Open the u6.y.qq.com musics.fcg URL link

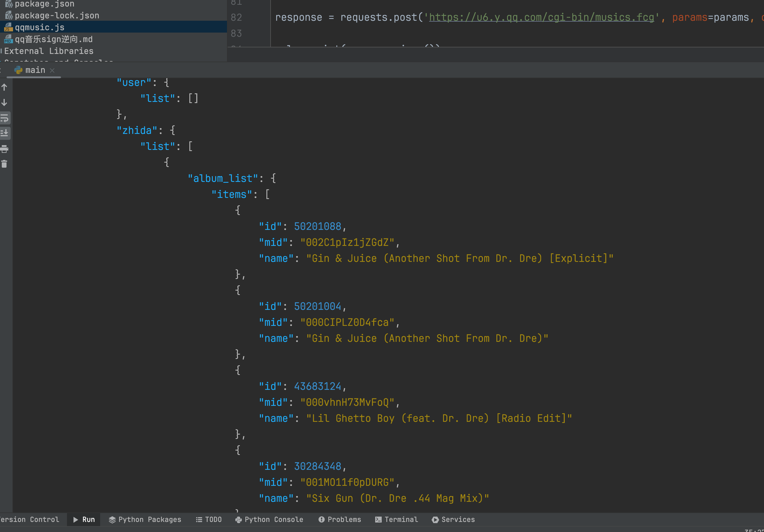click(541, 17)
